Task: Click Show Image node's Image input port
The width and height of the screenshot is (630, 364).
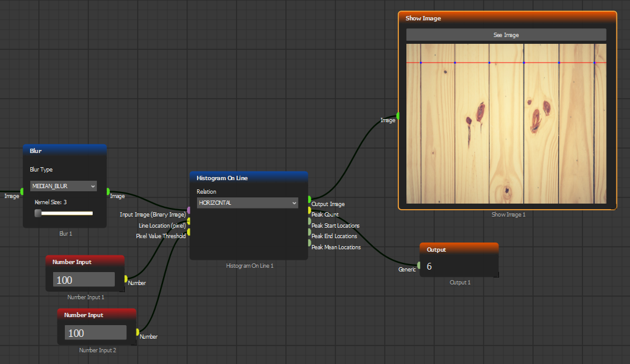Action: pyautogui.click(x=398, y=115)
